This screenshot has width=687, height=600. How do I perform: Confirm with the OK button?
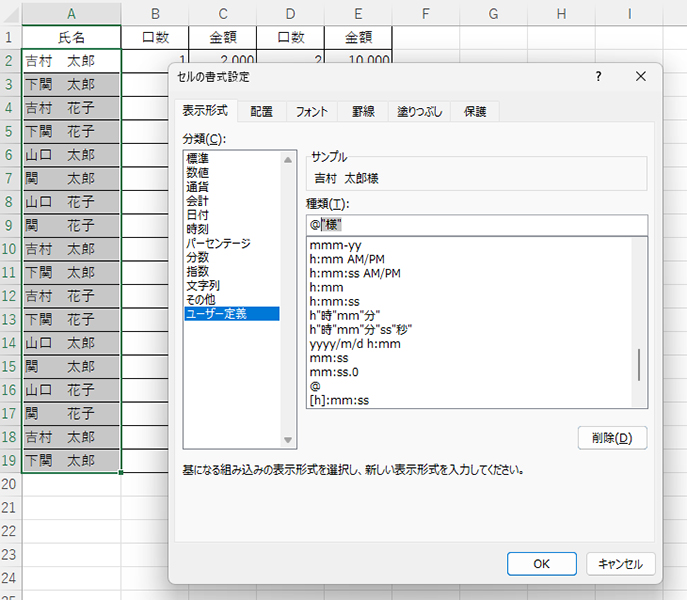541,563
